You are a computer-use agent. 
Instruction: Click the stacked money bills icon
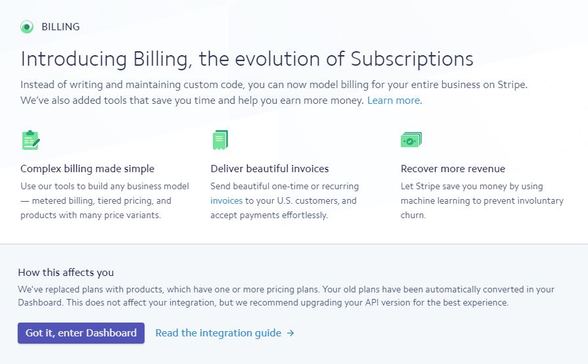411,140
